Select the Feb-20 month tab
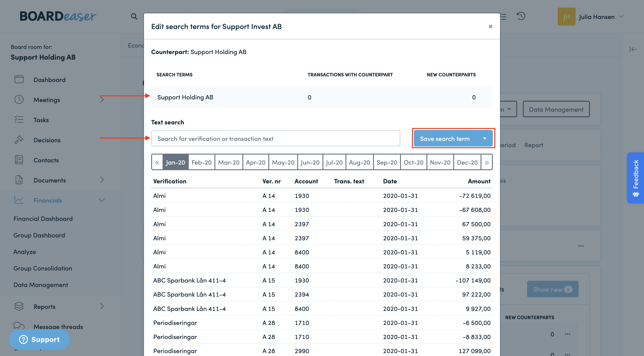Screen dimensions: 644x356 click(x=201, y=163)
